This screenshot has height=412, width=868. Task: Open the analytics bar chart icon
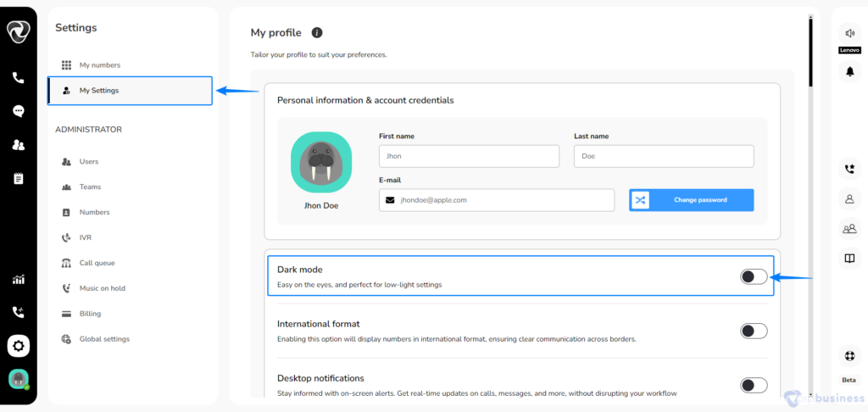click(19, 280)
